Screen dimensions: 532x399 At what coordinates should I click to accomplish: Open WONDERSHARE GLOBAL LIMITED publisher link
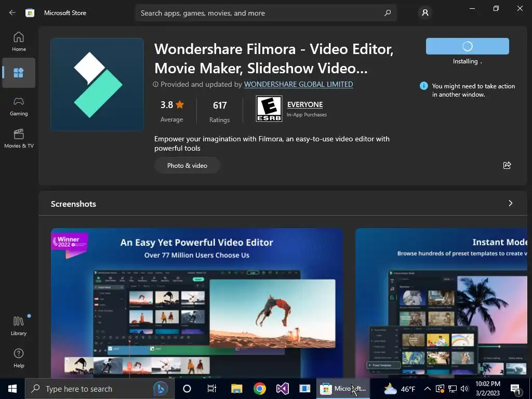click(299, 84)
